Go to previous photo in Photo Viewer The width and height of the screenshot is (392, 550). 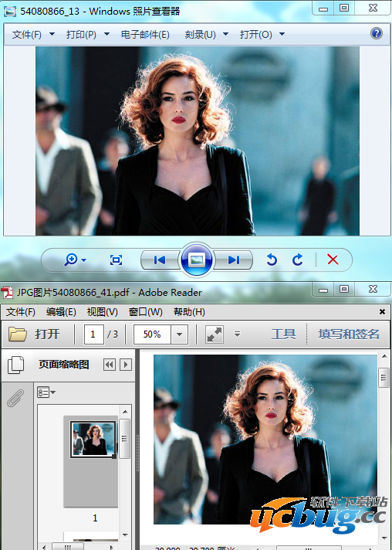[x=160, y=260]
